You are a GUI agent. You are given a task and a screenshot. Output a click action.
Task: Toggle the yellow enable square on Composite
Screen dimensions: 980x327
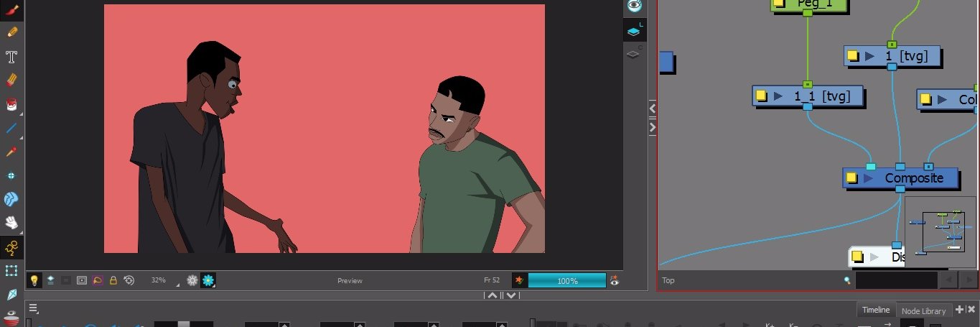(x=851, y=178)
